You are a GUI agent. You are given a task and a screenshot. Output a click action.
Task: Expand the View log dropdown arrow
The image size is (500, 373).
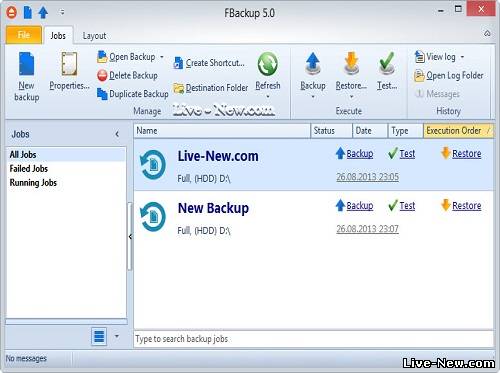click(462, 57)
